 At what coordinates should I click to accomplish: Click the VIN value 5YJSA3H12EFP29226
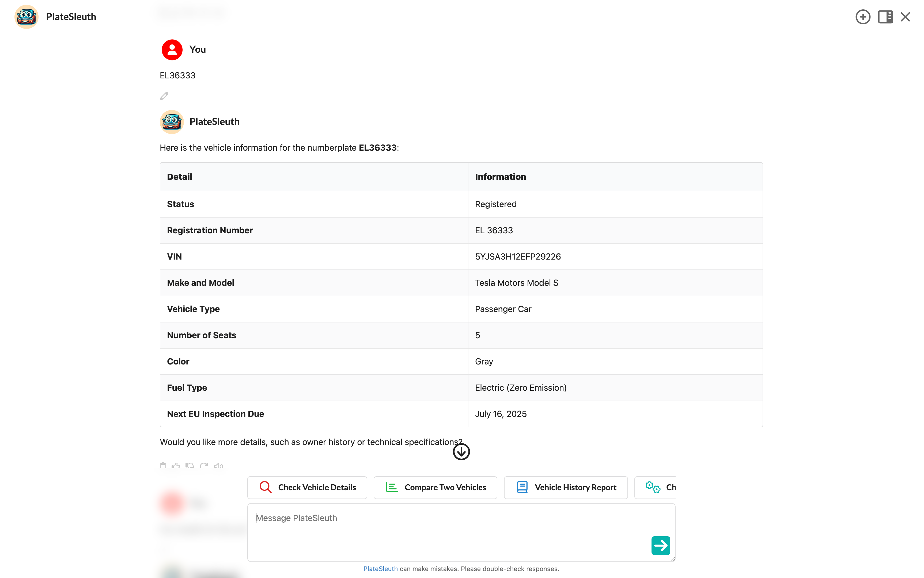pos(518,257)
